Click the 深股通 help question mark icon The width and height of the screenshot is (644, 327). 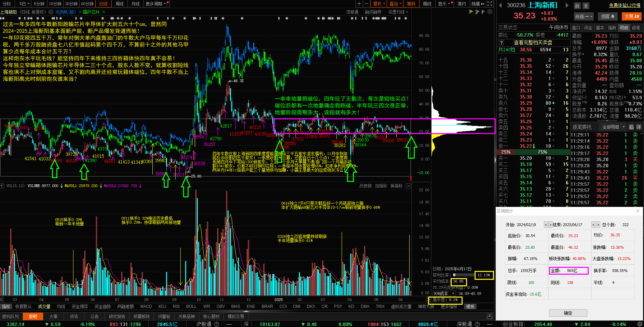point(477,324)
